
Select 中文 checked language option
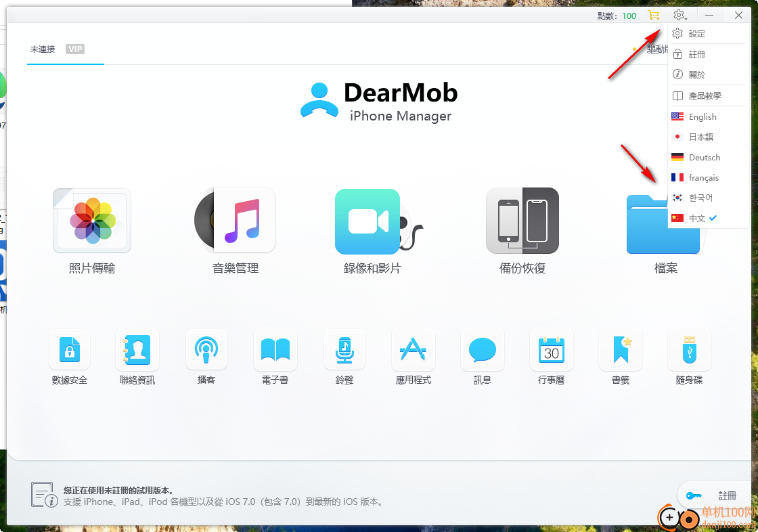(708, 218)
